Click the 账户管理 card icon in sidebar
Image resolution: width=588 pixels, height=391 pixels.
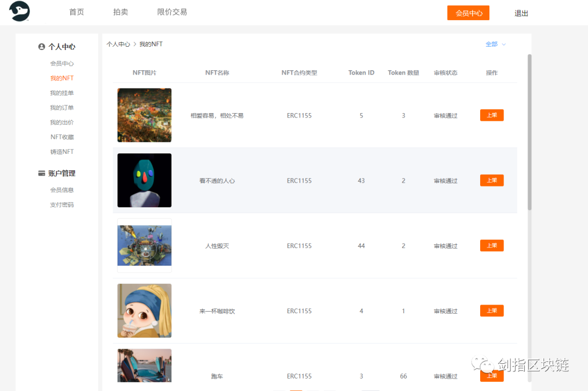(x=42, y=173)
